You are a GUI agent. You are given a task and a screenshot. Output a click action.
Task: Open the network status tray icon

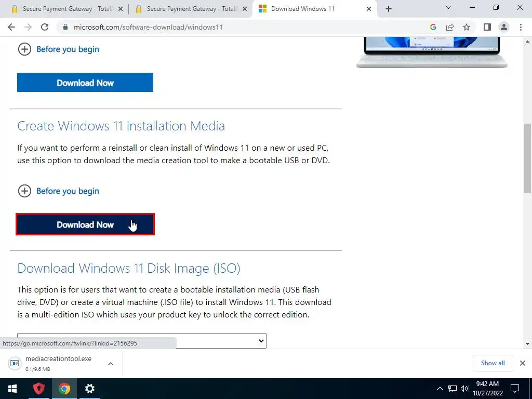click(x=453, y=389)
